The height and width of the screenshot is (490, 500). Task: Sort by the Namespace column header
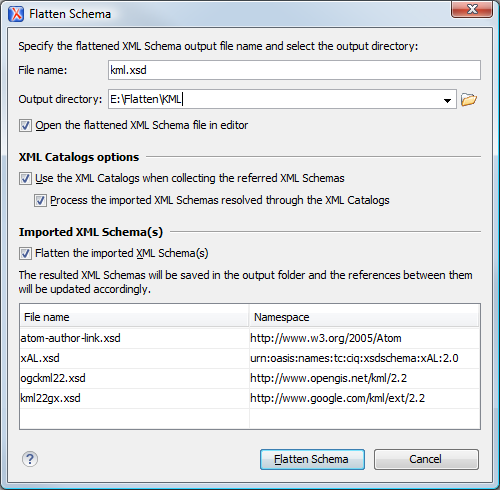364,317
